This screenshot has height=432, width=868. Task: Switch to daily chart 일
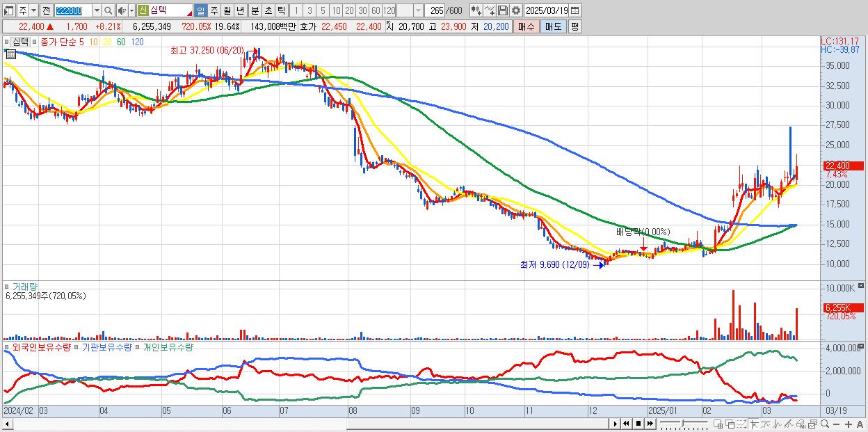(x=200, y=10)
